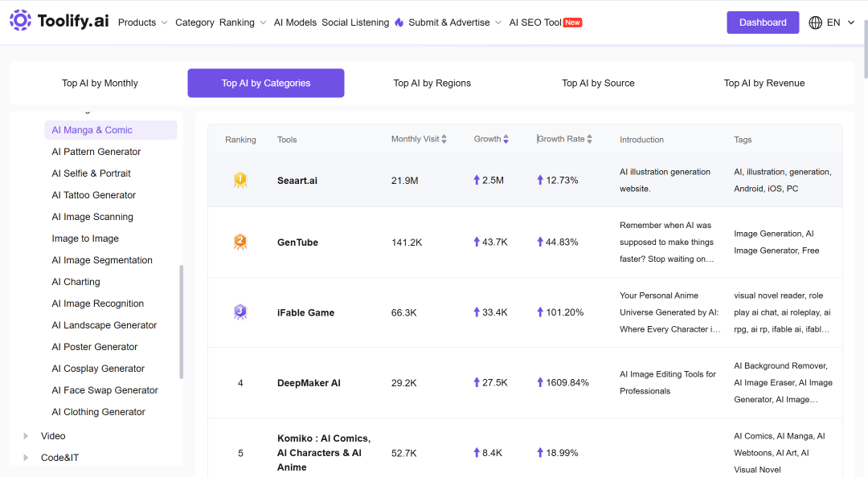
Task: Click the sidebar category list scrollbar
Action: pyautogui.click(x=181, y=322)
